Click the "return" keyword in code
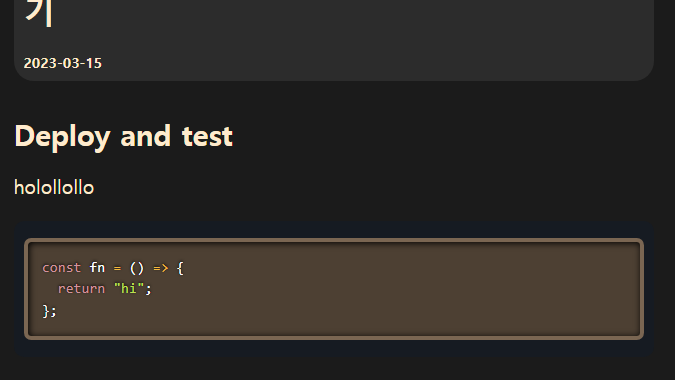 81,289
